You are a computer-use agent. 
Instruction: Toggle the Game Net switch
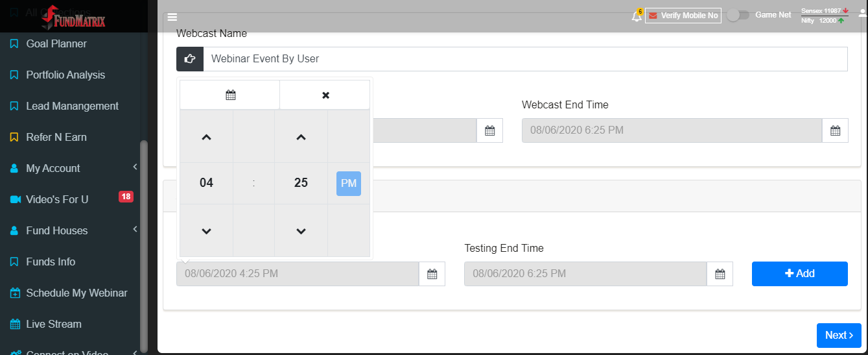[x=738, y=15]
